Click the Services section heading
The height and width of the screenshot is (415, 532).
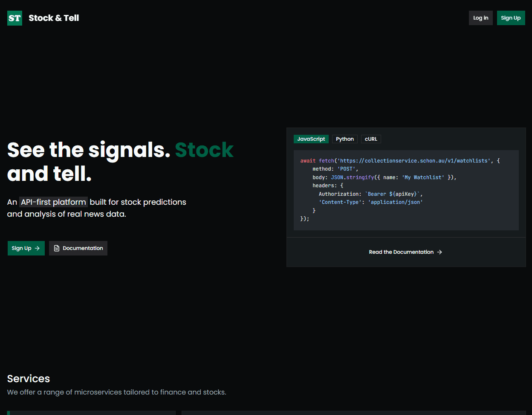click(29, 379)
